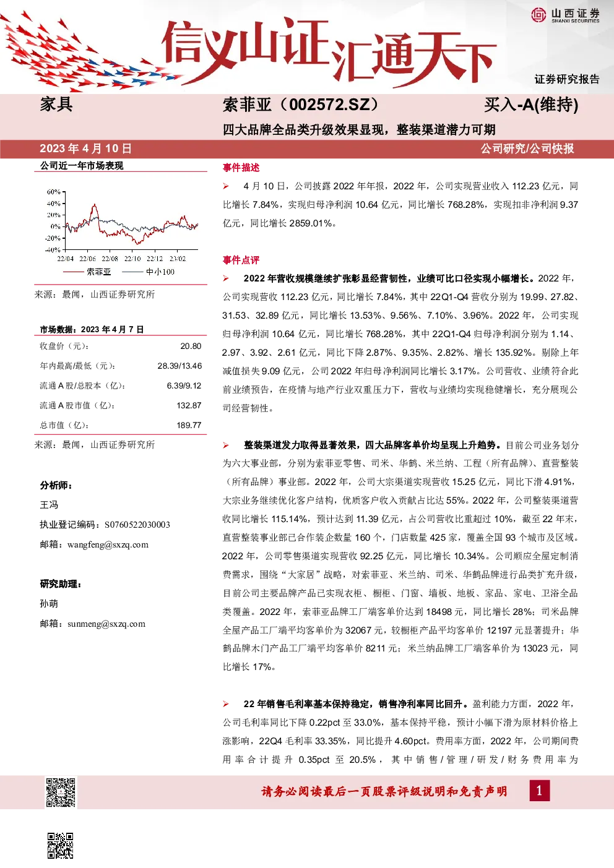The width and height of the screenshot is (614, 868).
Task: Click the source note under the chart
Action: point(95,294)
